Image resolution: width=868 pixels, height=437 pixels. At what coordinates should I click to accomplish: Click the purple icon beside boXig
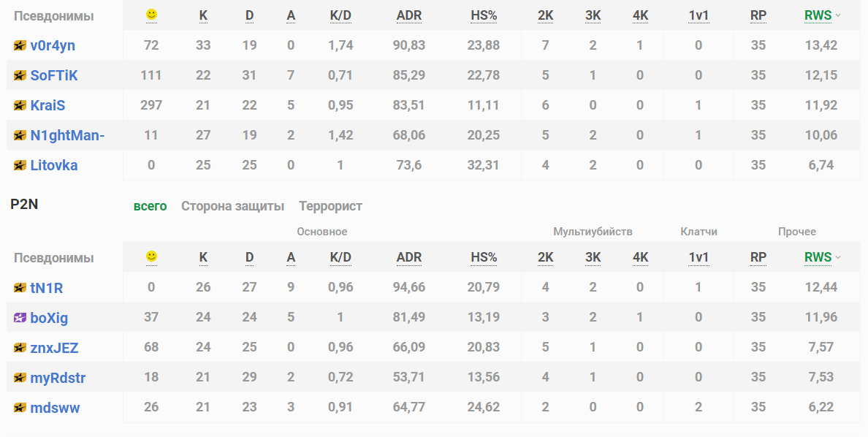tap(20, 318)
